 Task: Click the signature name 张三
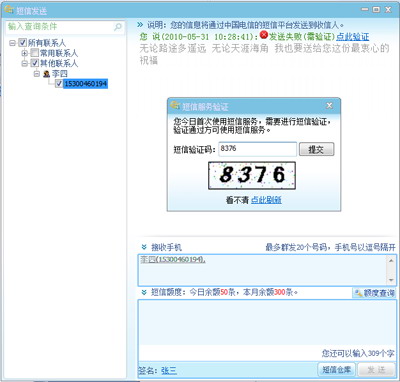[x=169, y=370]
